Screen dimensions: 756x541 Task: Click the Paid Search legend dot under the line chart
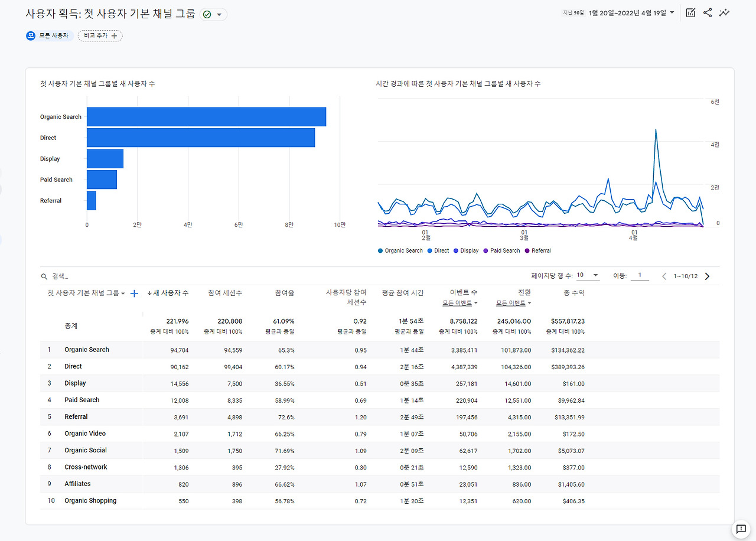pyautogui.click(x=485, y=251)
